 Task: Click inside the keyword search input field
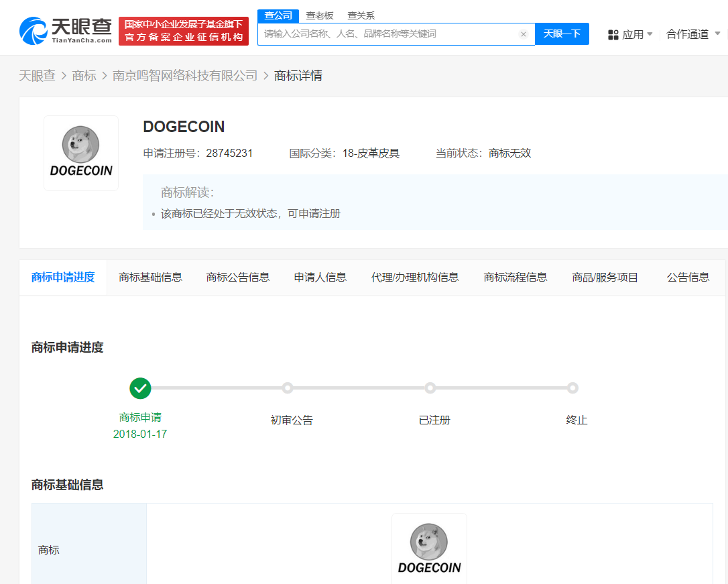pyautogui.click(x=389, y=34)
